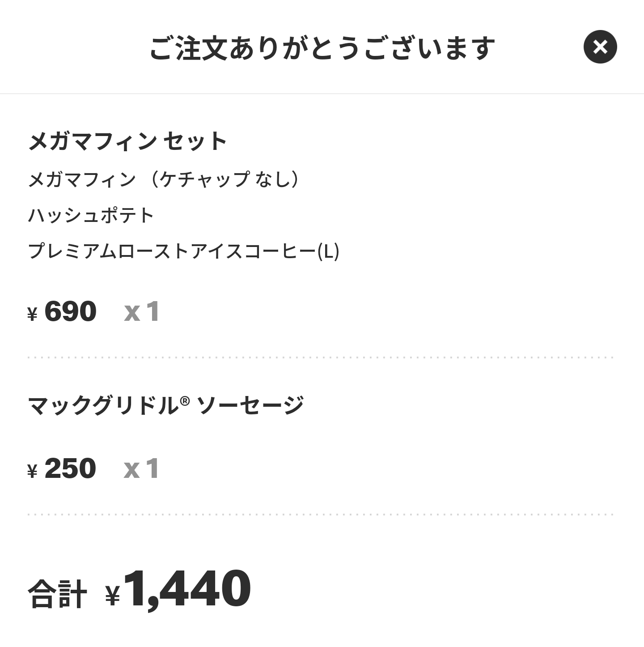
Task: Click the yen symbol before 690
Action: pos(32,314)
